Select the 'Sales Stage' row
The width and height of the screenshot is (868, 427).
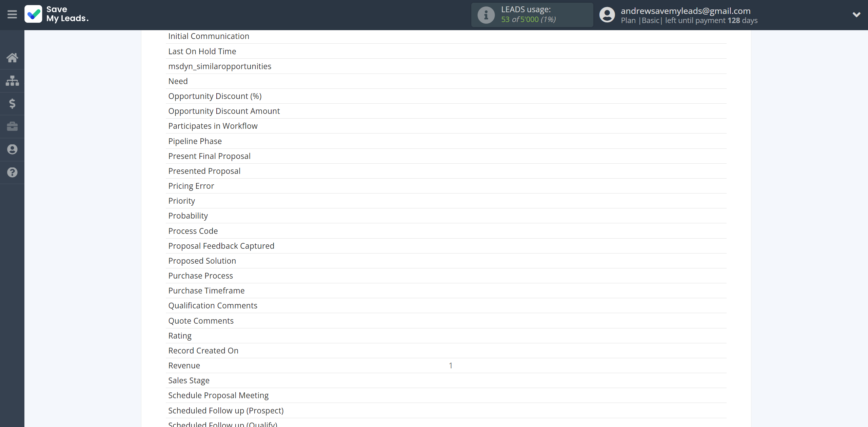[446, 380]
